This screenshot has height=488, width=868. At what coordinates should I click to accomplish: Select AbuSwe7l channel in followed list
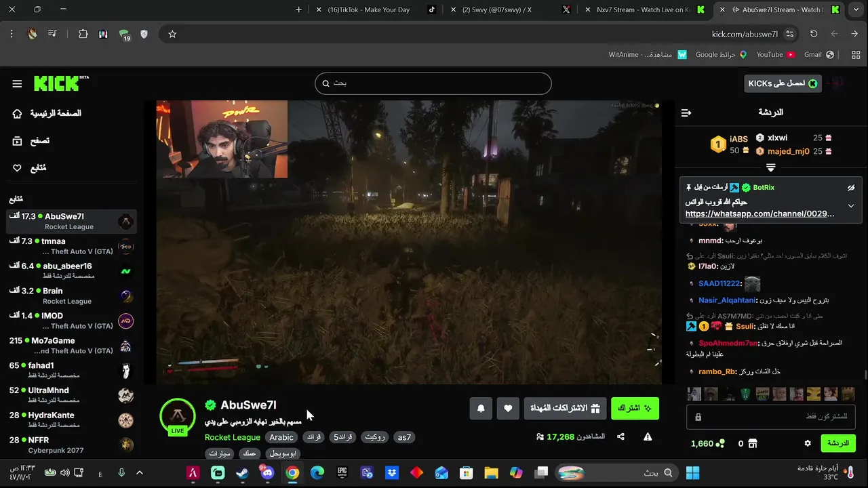coord(71,221)
